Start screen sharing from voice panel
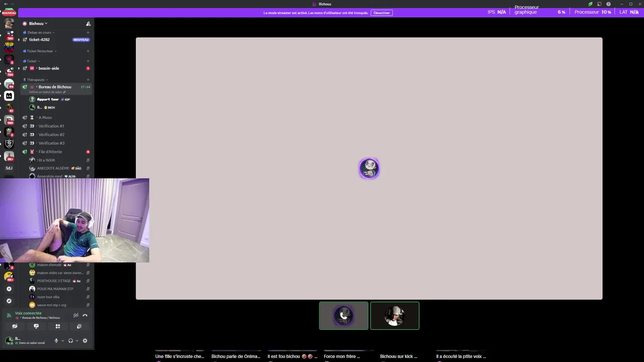This screenshot has height=362, width=644. 36,326
